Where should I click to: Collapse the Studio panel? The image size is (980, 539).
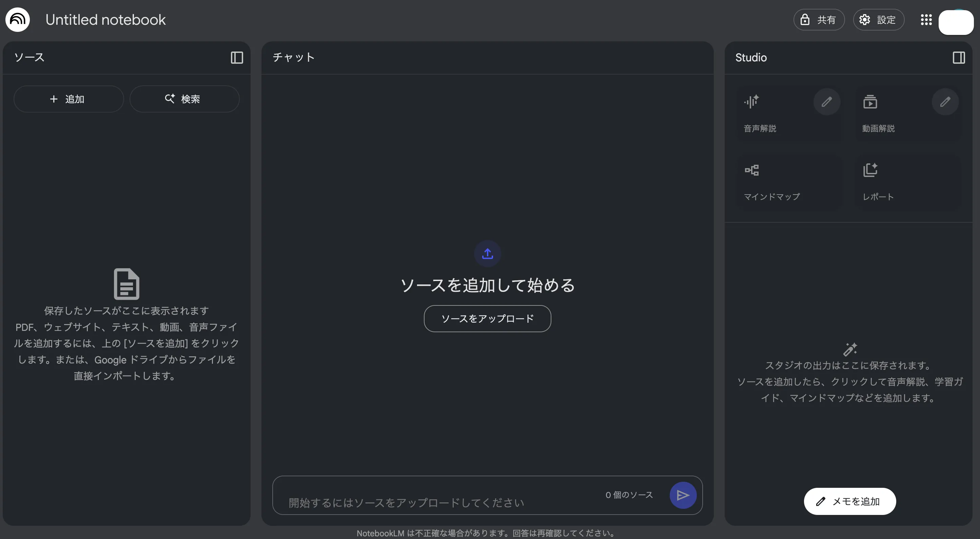(x=959, y=57)
